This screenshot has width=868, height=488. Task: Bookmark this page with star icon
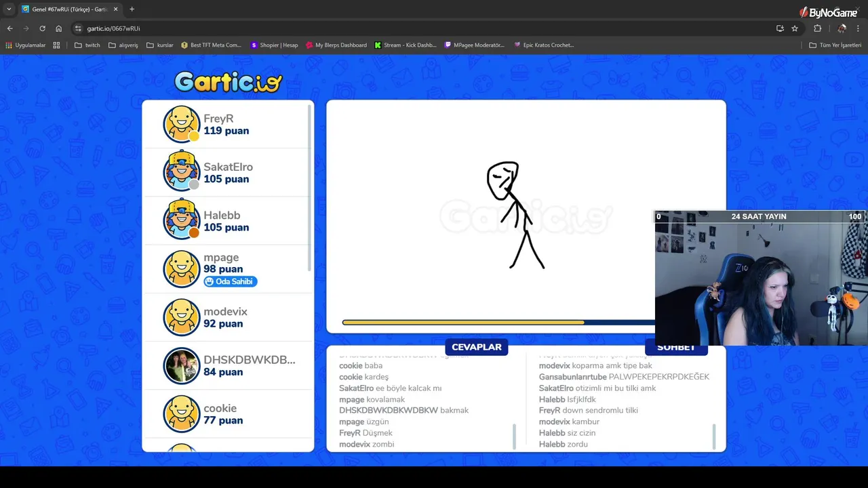point(795,28)
